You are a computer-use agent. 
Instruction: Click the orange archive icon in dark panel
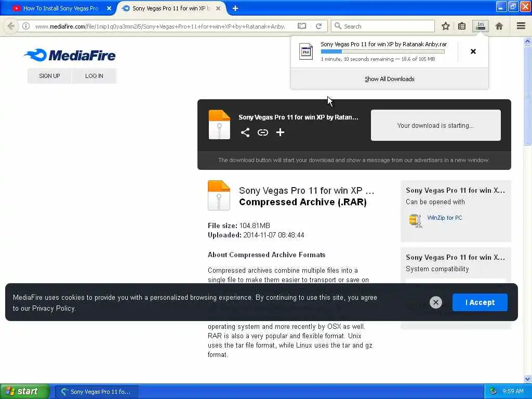click(219, 125)
